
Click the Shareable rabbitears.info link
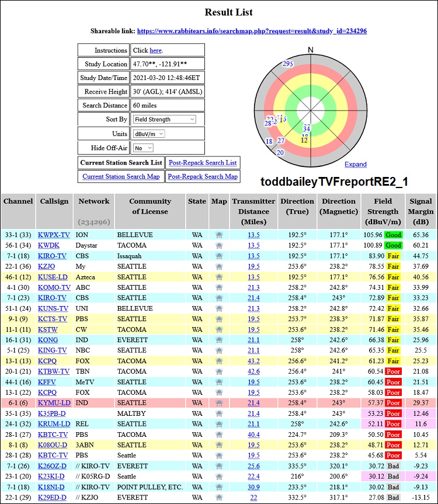tap(252, 31)
